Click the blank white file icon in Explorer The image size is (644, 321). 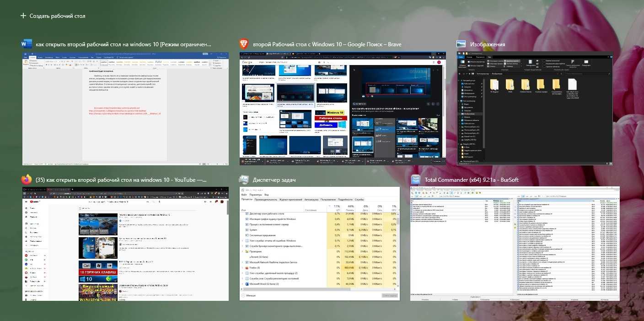pos(572,85)
